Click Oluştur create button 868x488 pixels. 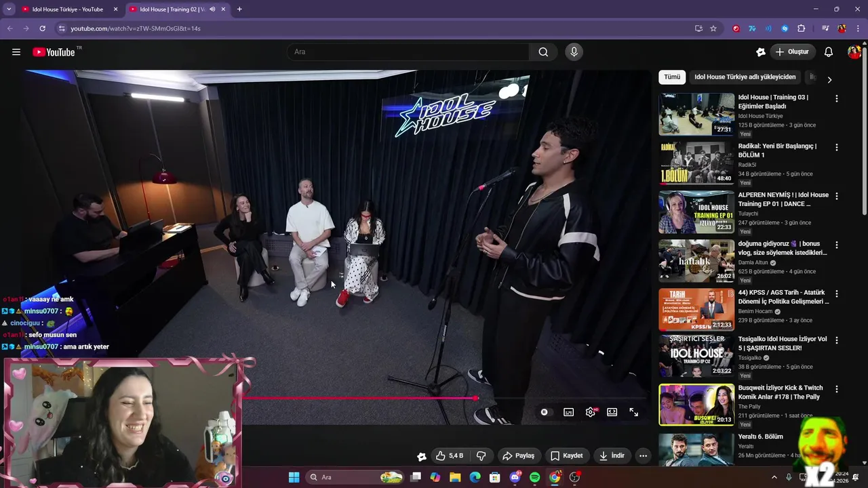pos(792,52)
